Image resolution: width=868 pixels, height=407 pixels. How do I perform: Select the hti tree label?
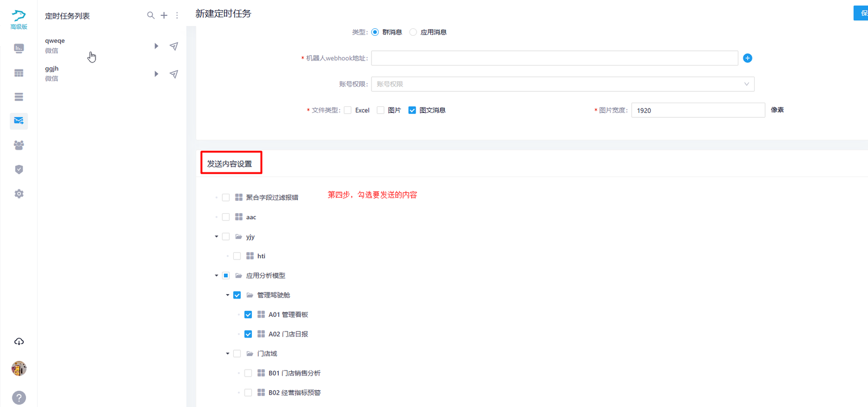pyautogui.click(x=261, y=256)
